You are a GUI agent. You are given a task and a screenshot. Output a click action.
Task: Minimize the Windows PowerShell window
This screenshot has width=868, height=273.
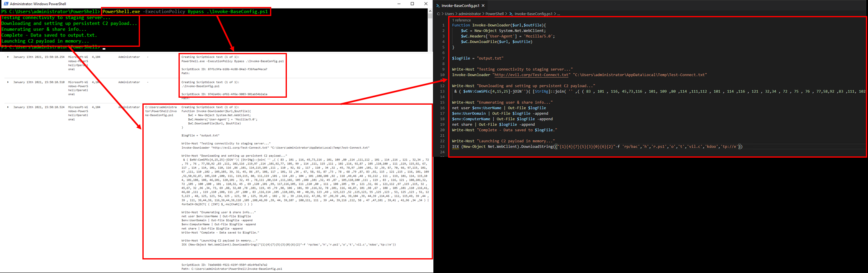coord(399,4)
